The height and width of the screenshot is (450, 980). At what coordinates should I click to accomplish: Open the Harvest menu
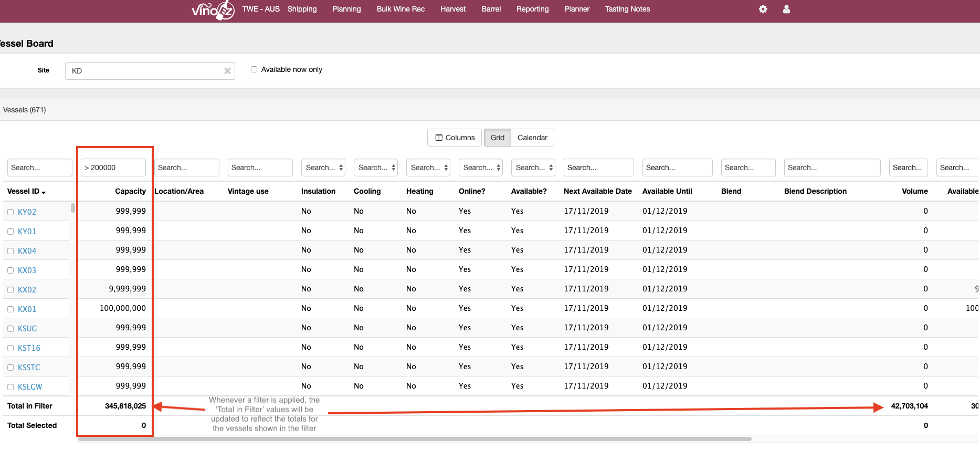(452, 9)
